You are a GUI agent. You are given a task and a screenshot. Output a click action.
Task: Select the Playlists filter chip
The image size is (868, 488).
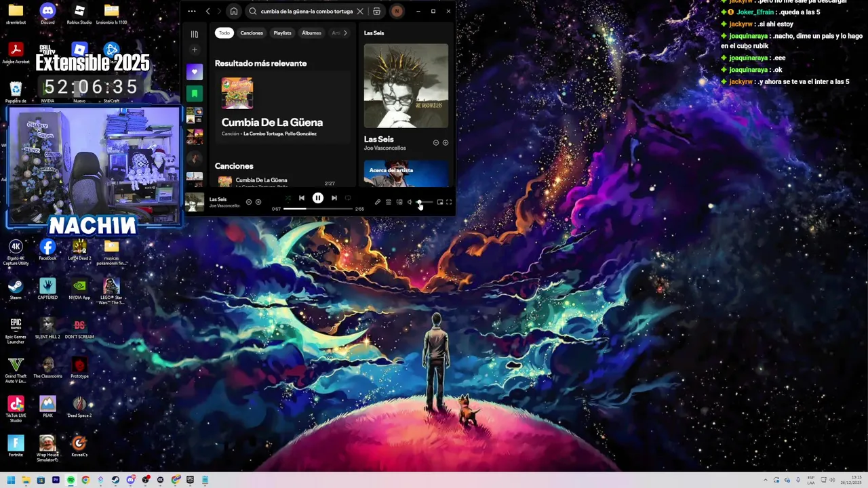tap(282, 33)
